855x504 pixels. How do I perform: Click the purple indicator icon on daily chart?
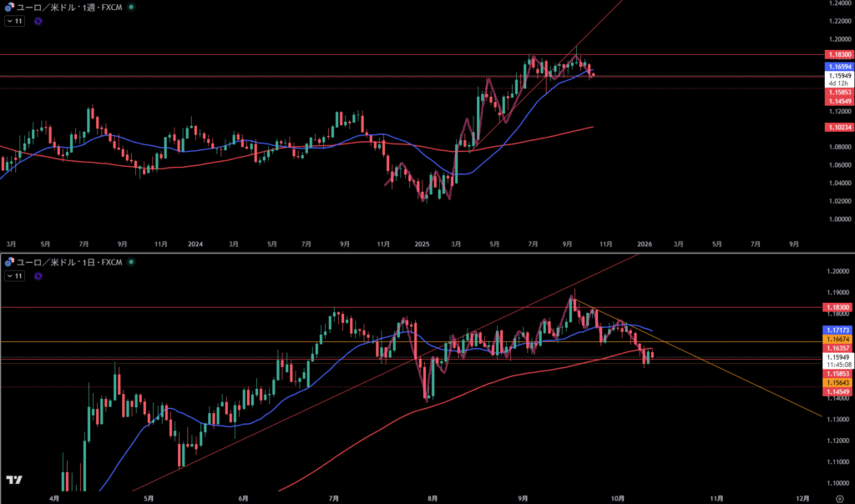[x=38, y=276]
